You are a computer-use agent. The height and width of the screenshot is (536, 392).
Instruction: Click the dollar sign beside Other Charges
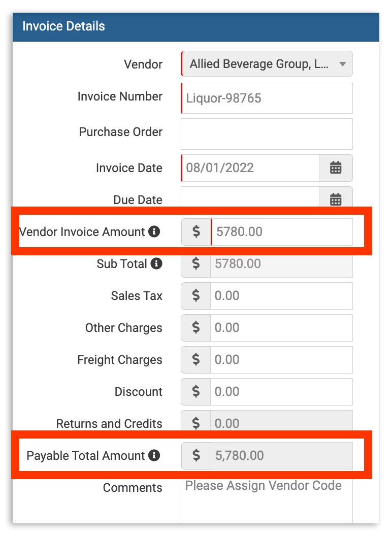pos(195,327)
